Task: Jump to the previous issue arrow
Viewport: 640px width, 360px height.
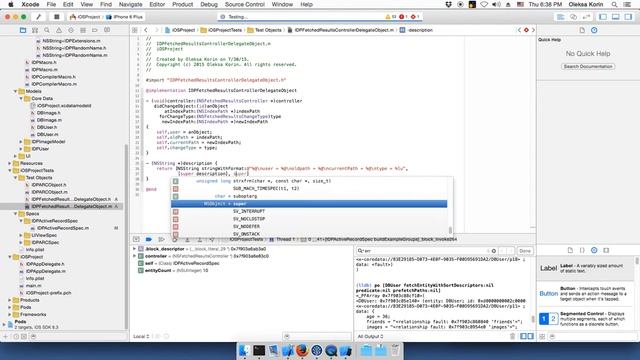Action: point(519,30)
